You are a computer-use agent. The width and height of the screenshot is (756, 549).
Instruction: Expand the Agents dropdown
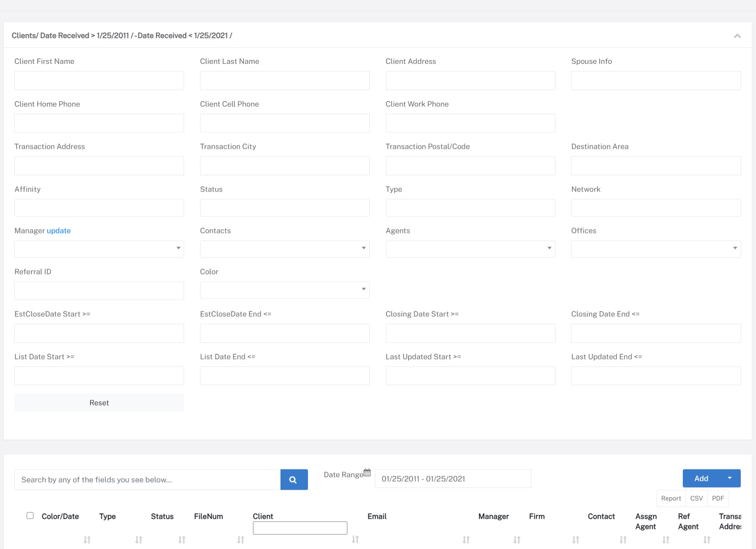click(x=470, y=249)
